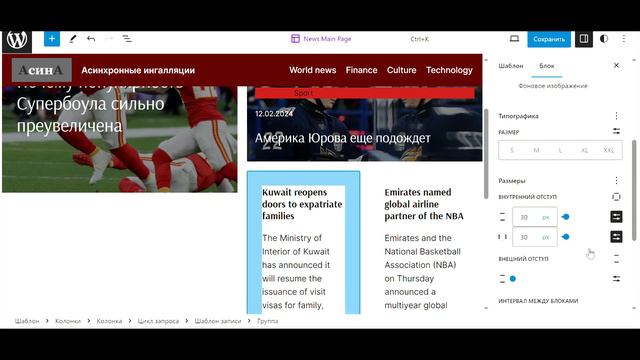This screenshot has height=360, width=640.
Task: Open the document list view
Action: click(x=127, y=39)
